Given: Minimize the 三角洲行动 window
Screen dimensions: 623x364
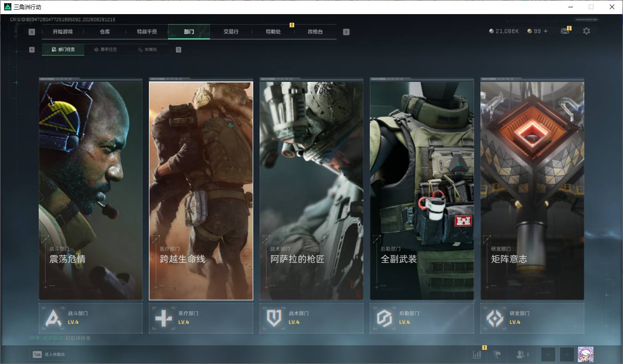Looking at the screenshot, I should coord(571,7).
